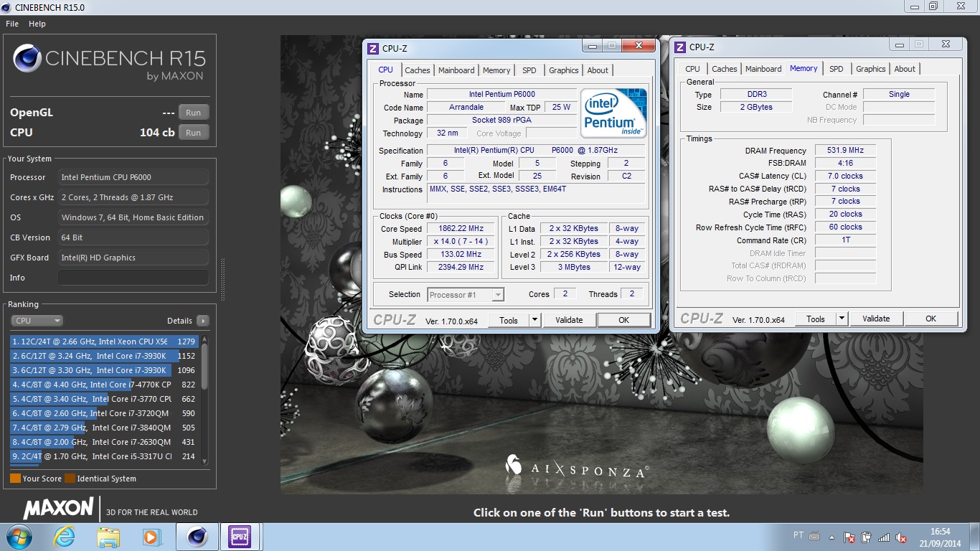
Task: Click the muted volume tray icon
Action: (x=902, y=537)
